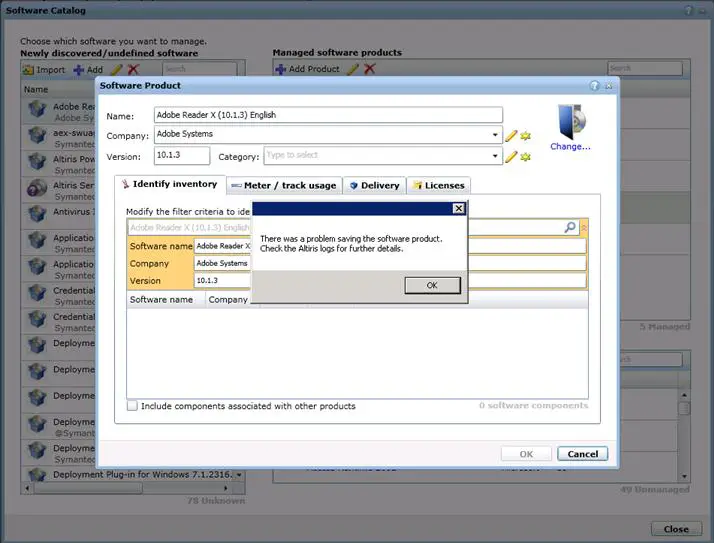Select the Altiris Pow row icon
This screenshot has width=714, height=543.
pyautogui.click(x=37, y=162)
